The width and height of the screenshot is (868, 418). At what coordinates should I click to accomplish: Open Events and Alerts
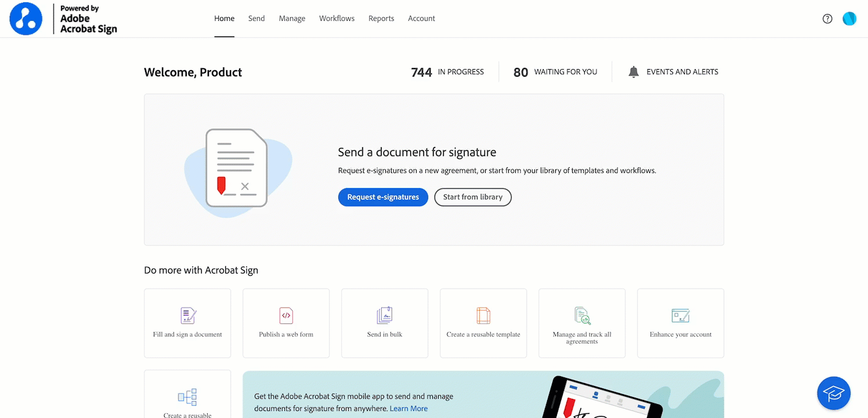pos(673,72)
